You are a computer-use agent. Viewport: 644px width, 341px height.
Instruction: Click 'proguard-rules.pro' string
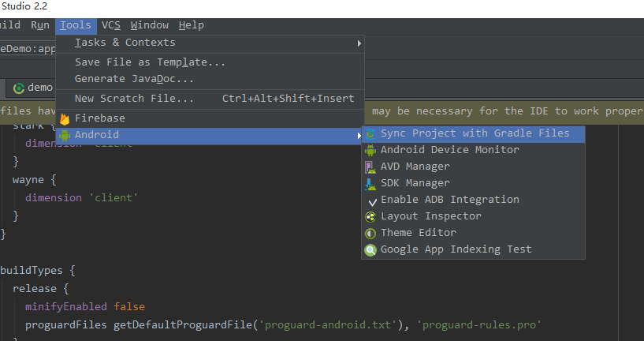[x=479, y=325]
